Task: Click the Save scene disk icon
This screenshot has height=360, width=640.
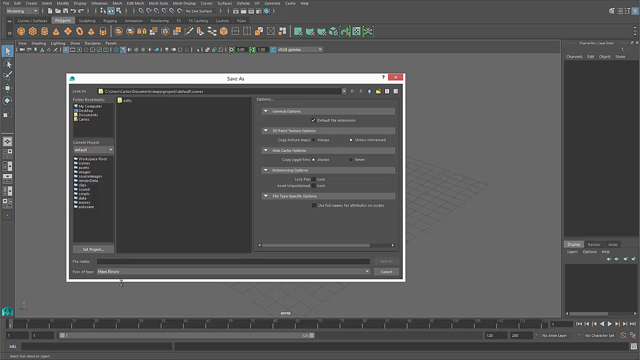Action: point(65,11)
